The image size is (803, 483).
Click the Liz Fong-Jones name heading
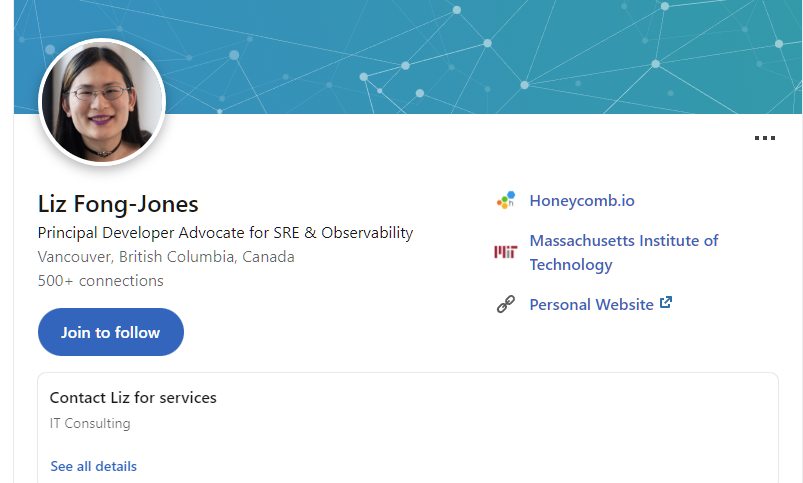(x=118, y=204)
